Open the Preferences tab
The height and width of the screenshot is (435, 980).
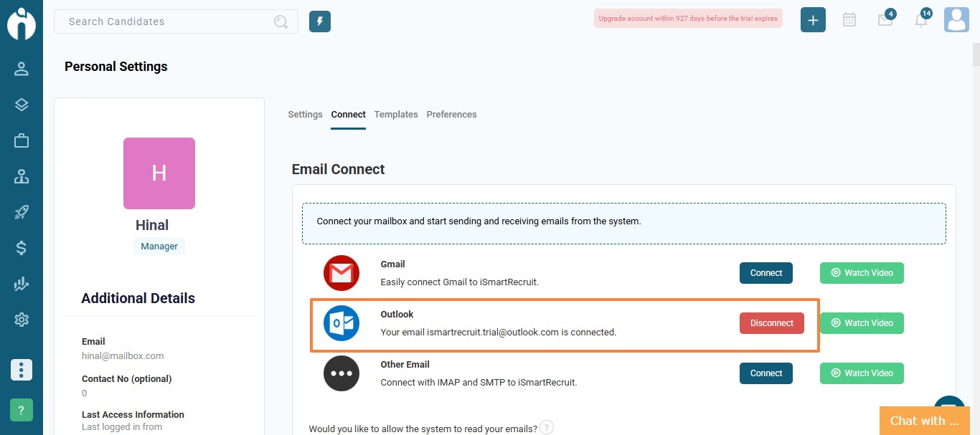[451, 115]
